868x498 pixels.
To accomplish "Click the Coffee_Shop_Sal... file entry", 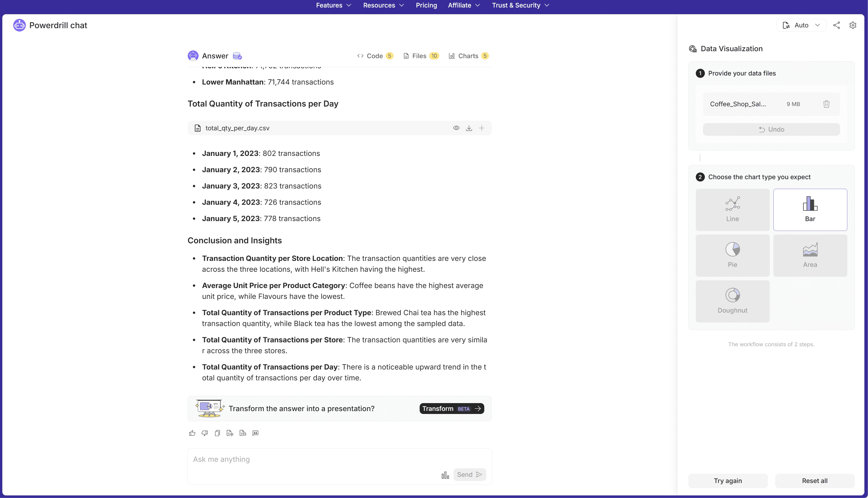I will pos(771,104).
